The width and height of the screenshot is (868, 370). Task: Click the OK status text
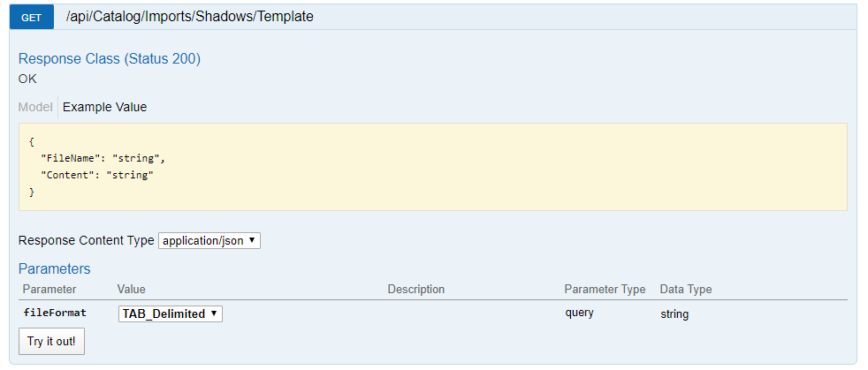[27, 79]
